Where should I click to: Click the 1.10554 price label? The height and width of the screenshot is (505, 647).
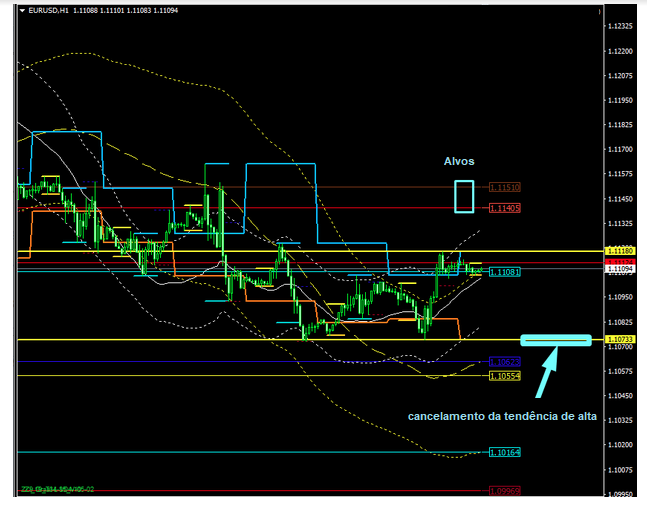pos(504,376)
